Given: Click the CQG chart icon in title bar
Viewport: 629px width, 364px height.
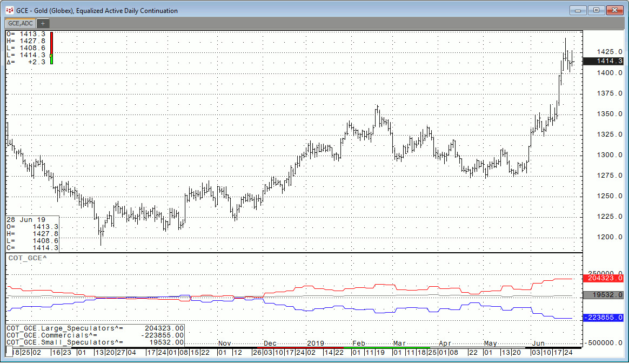Looking at the screenshot, I should [x=9, y=10].
